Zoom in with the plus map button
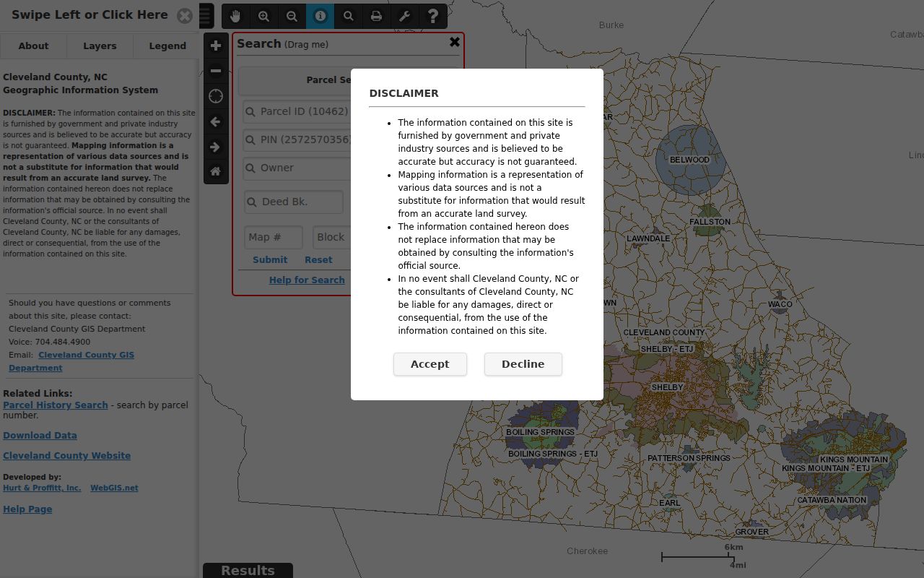Image resolution: width=924 pixels, height=578 pixels. pyautogui.click(x=216, y=46)
